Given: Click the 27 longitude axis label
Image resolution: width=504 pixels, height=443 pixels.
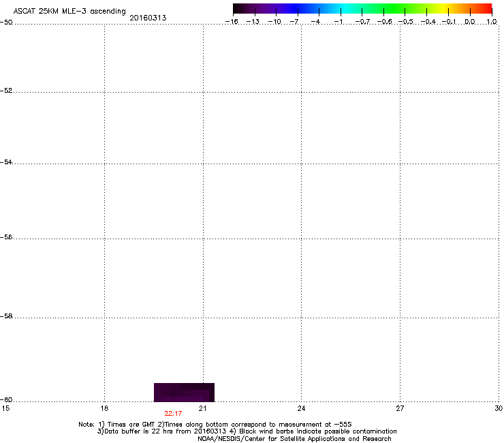Looking at the screenshot, I should pos(400,408).
